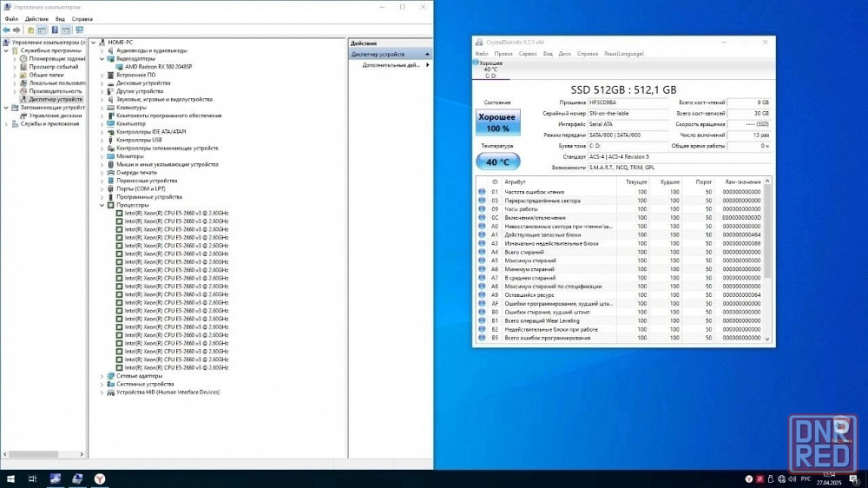
Task: Expand Мониторы node
Action: (102, 156)
